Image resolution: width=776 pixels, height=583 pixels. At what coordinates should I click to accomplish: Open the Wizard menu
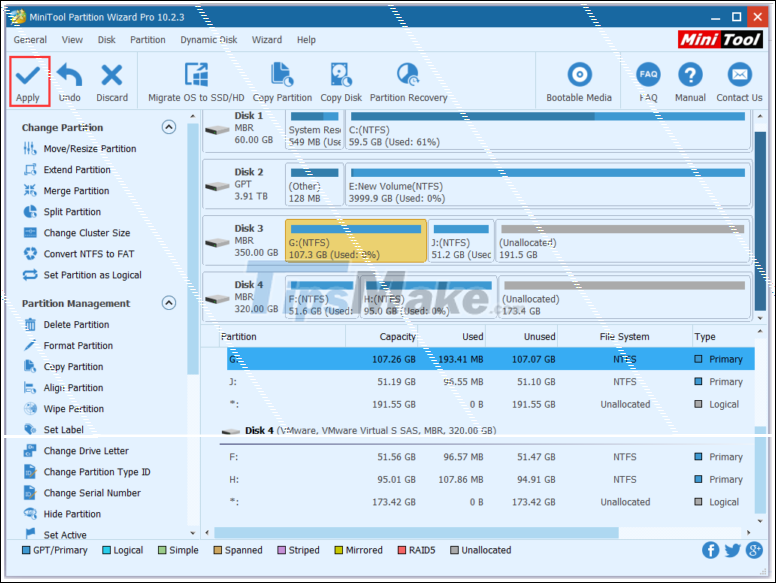tap(267, 40)
